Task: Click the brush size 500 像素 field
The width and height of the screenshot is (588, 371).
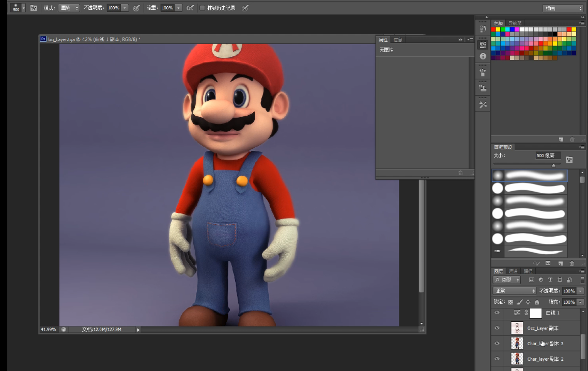Action: coord(547,156)
